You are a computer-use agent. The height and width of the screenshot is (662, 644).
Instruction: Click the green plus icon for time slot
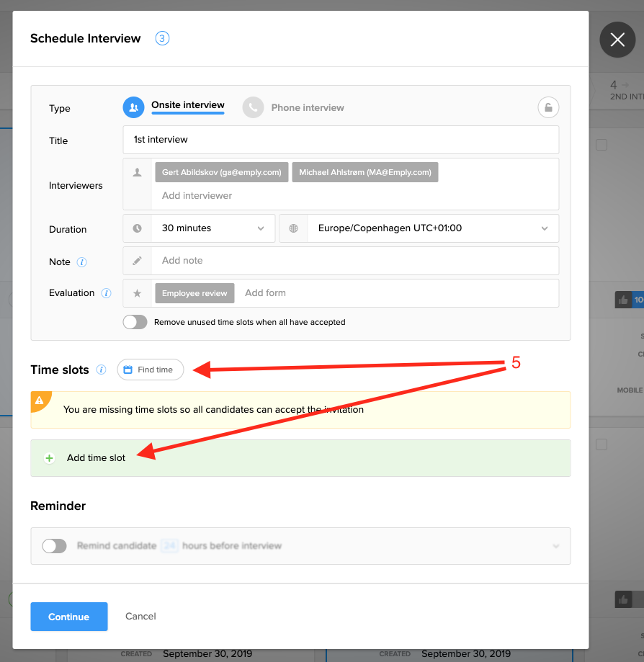[x=49, y=458]
